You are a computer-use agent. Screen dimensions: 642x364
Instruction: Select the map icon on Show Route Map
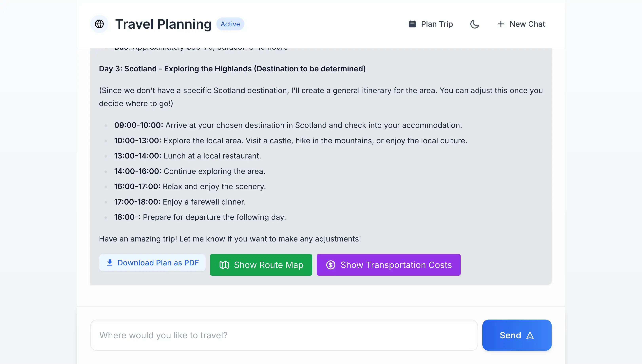[x=224, y=265]
